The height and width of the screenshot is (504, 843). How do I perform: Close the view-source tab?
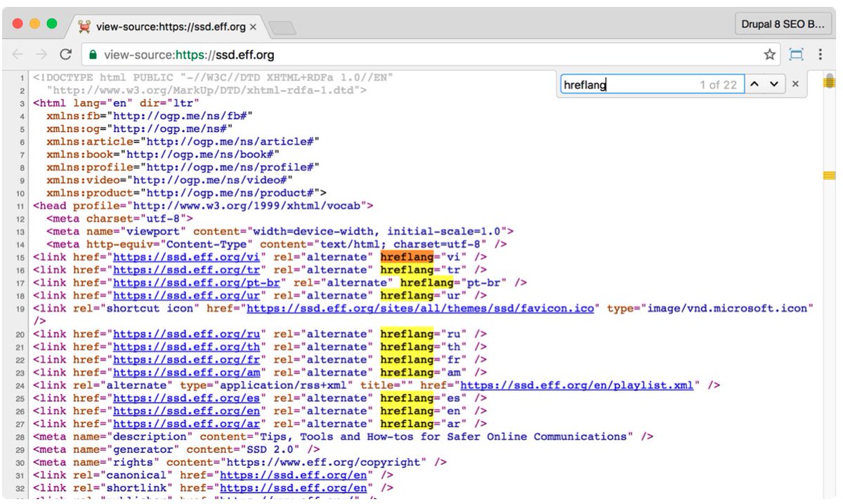click(253, 27)
